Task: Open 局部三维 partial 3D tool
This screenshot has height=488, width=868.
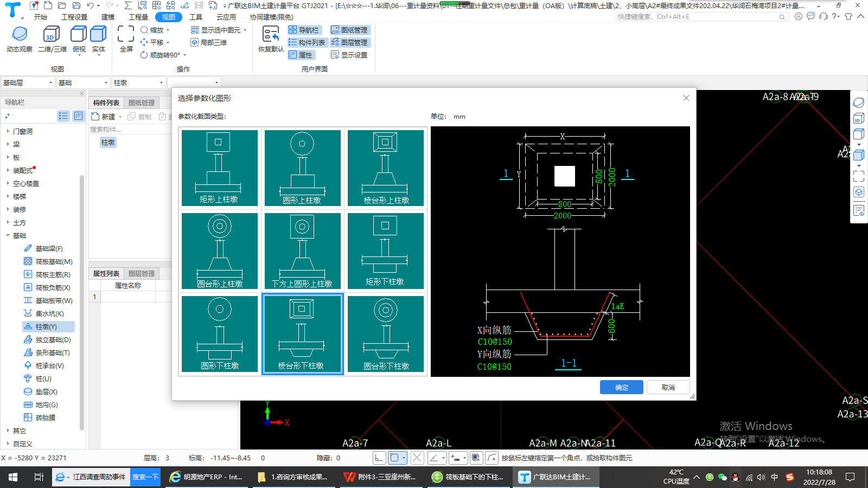Action: point(209,42)
